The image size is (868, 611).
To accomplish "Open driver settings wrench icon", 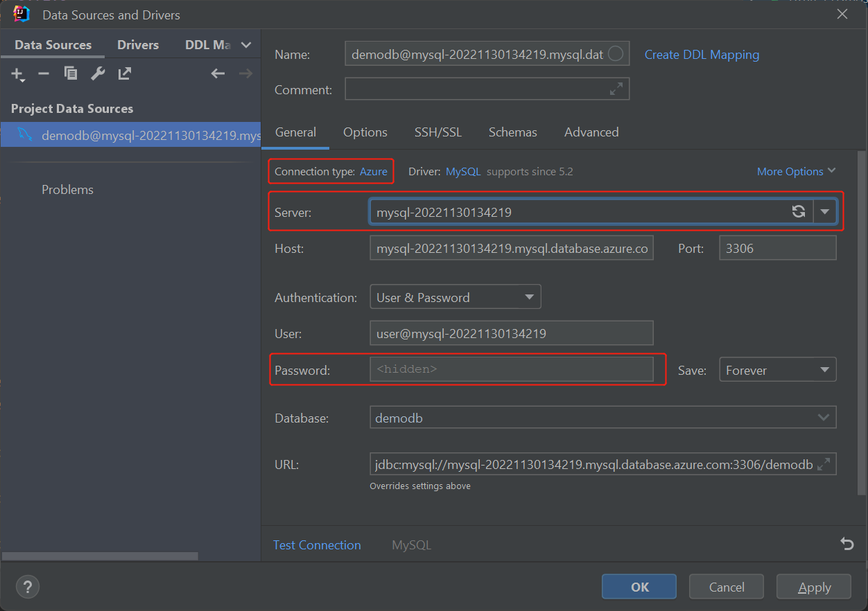I will point(98,73).
